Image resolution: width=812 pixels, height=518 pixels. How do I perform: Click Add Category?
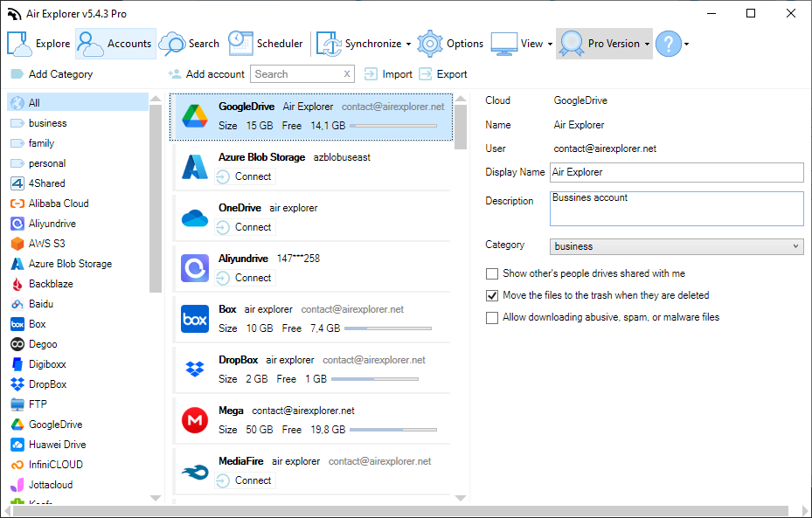point(52,74)
